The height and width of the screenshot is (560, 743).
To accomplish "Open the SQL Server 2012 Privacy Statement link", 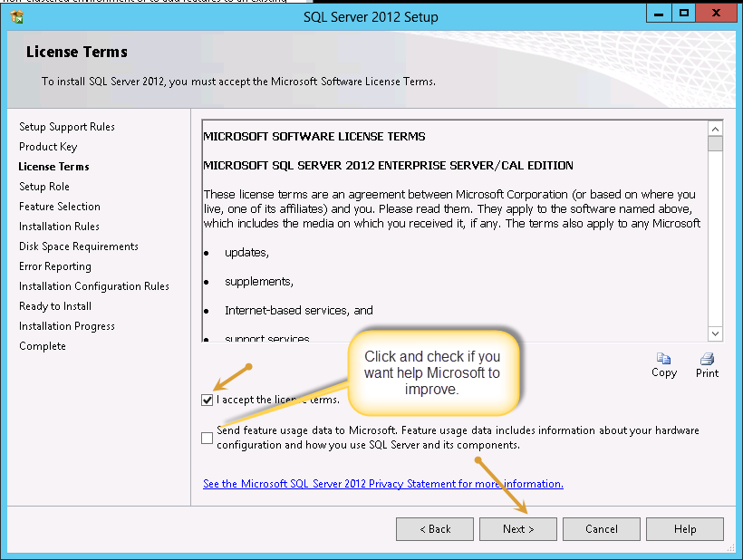I will 382,483.
